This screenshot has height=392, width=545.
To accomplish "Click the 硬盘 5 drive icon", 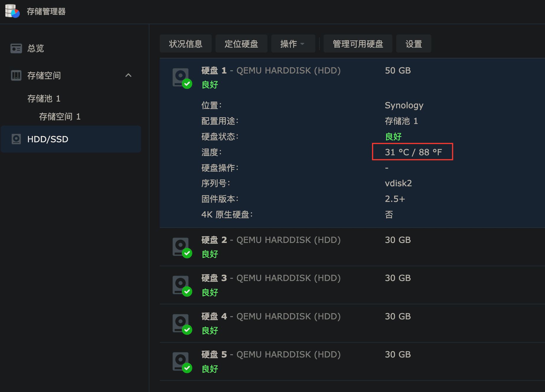I will 182,362.
